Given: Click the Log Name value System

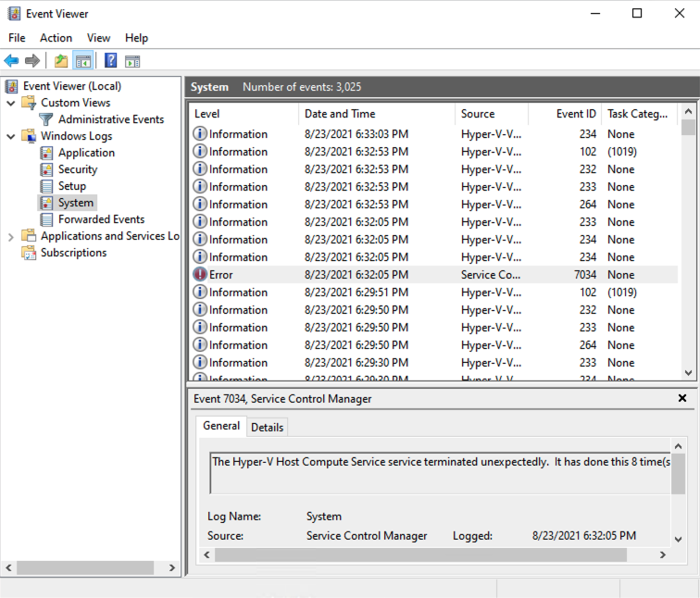Looking at the screenshot, I should pyautogui.click(x=324, y=517).
